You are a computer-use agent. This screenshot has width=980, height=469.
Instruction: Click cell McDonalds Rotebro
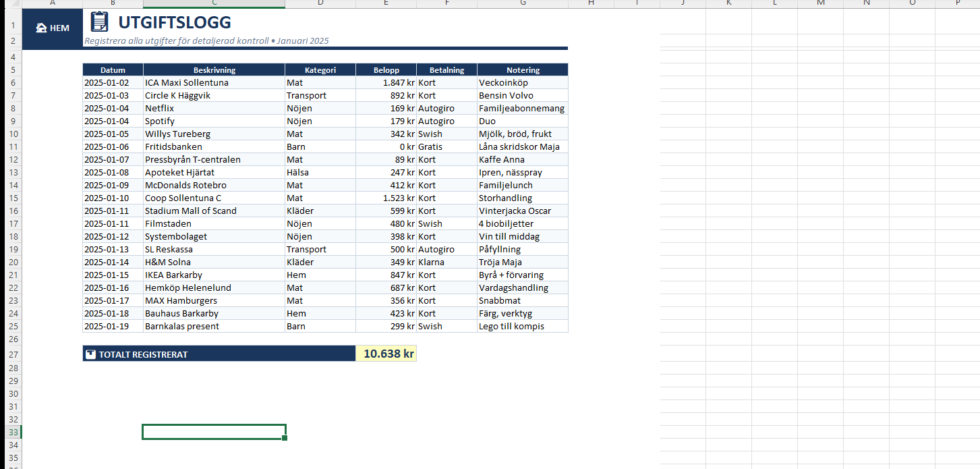(x=214, y=185)
